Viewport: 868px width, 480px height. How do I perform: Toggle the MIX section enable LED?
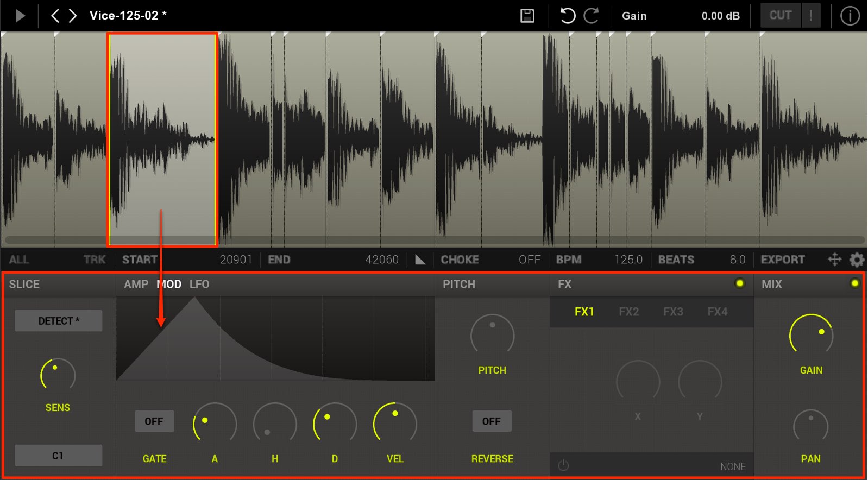(855, 283)
